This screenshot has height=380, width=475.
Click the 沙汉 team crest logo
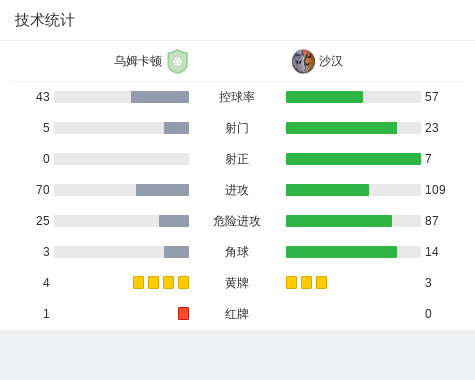(x=303, y=61)
